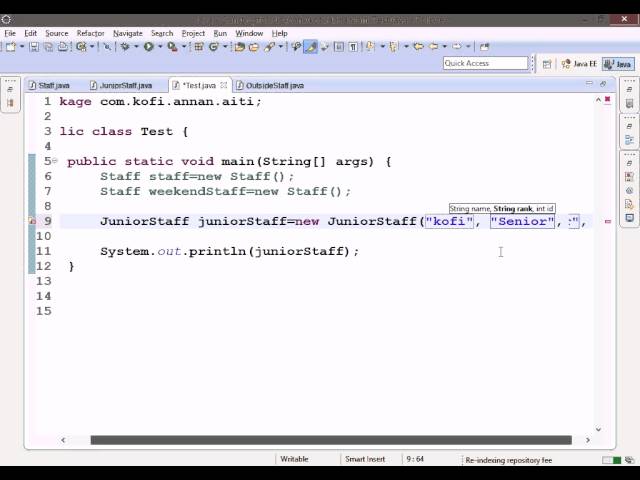
Task: Click the "kofi" string argument
Action: [x=449, y=221]
